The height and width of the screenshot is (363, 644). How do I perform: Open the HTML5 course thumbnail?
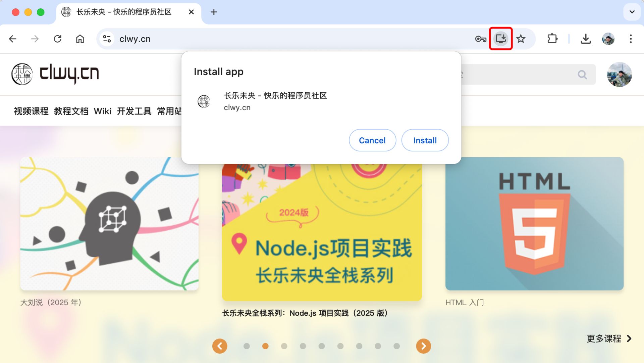[x=534, y=224]
